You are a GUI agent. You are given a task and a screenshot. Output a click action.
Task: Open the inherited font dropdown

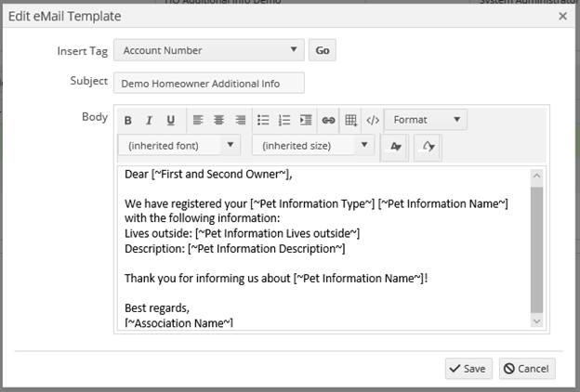(179, 145)
